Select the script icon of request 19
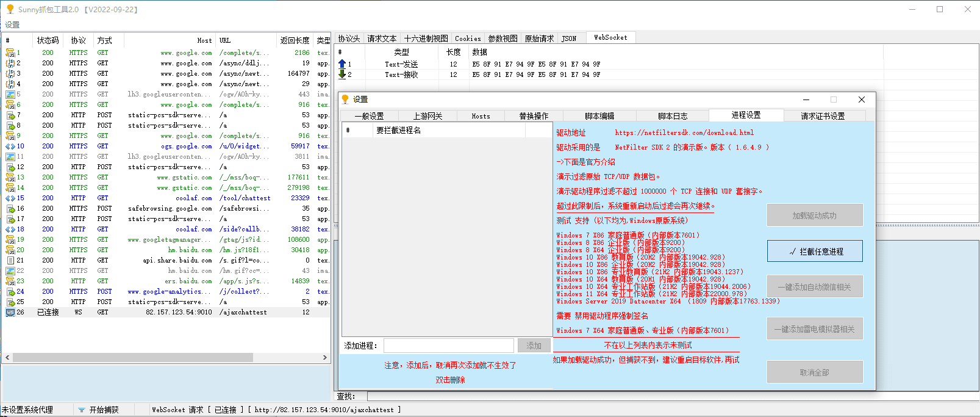Viewport: 980px width, 417px height. click(x=10, y=240)
